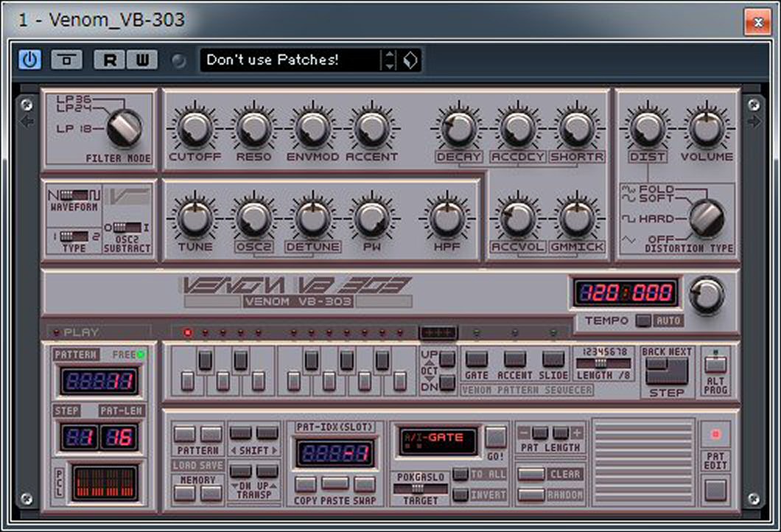Click the bypass button beside the power icon
Image resolution: width=781 pixels, height=532 pixels.
click(66, 60)
